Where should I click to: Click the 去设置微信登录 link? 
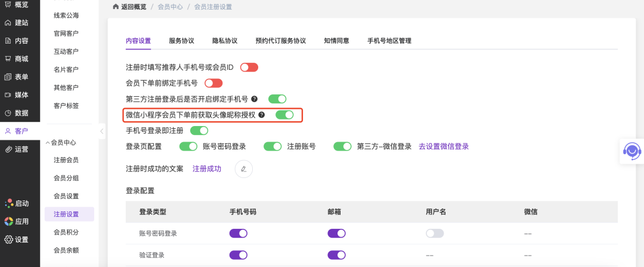(x=444, y=146)
